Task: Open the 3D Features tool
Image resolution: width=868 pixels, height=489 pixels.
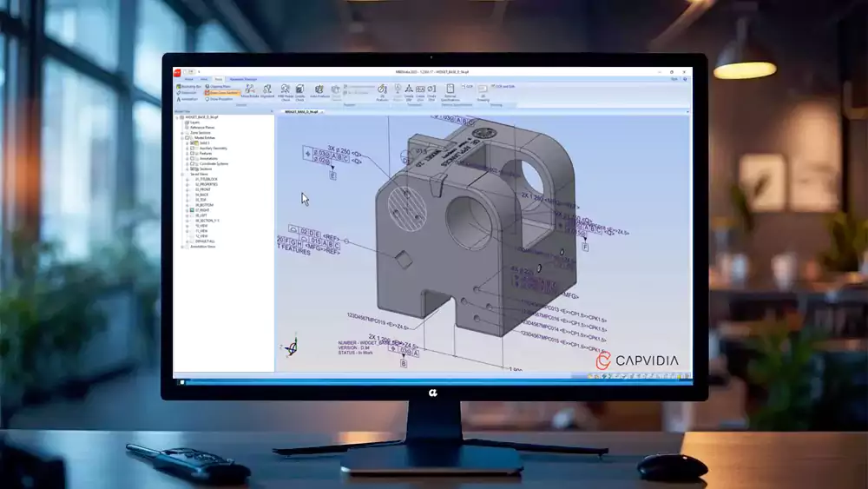Action: pyautogui.click(x=382, y=92)
